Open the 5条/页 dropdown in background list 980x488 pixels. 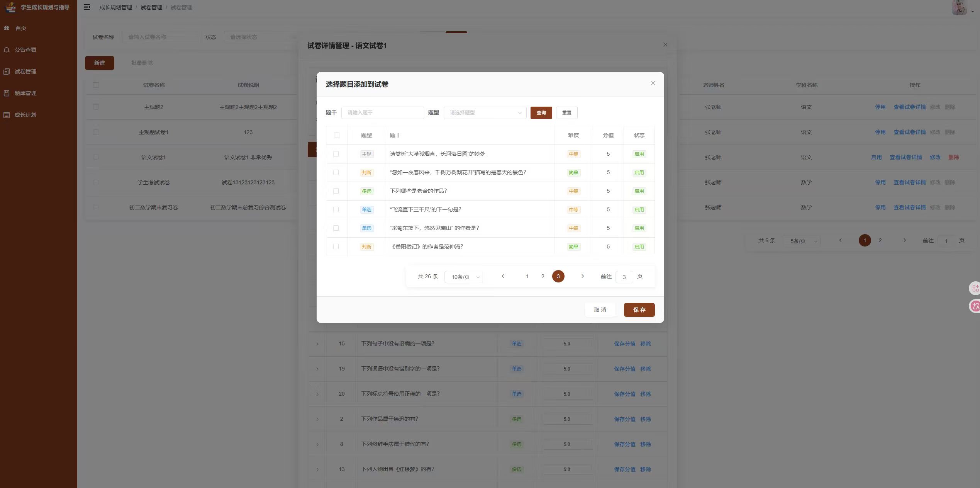(x=801, y=241)
